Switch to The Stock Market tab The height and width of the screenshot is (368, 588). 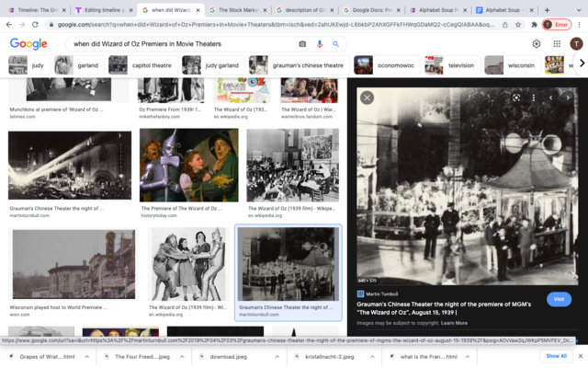(x=238, y=10)
